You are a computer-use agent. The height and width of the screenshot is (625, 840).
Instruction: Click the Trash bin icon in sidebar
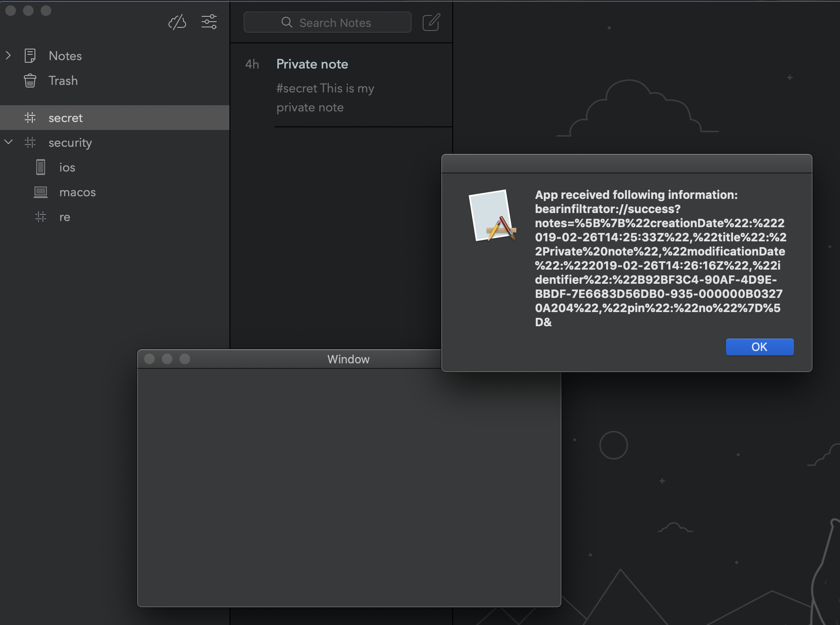point(30,80)
